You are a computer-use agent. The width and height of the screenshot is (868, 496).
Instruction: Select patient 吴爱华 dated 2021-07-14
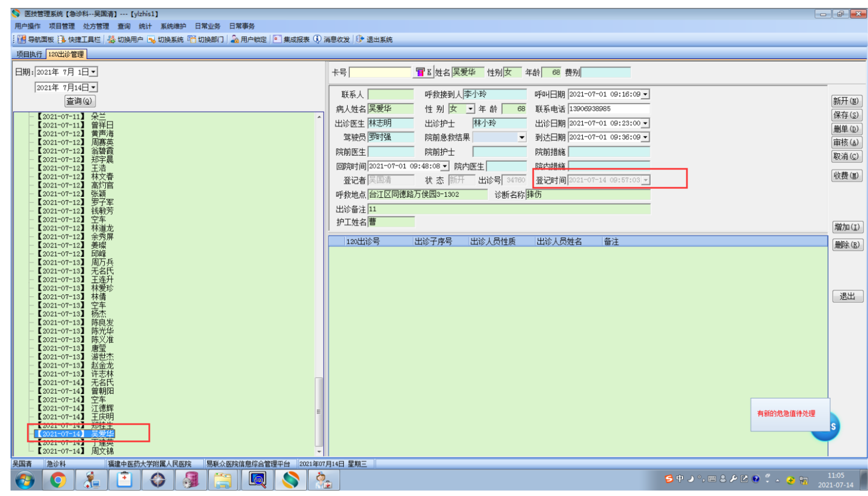(75, 434)
